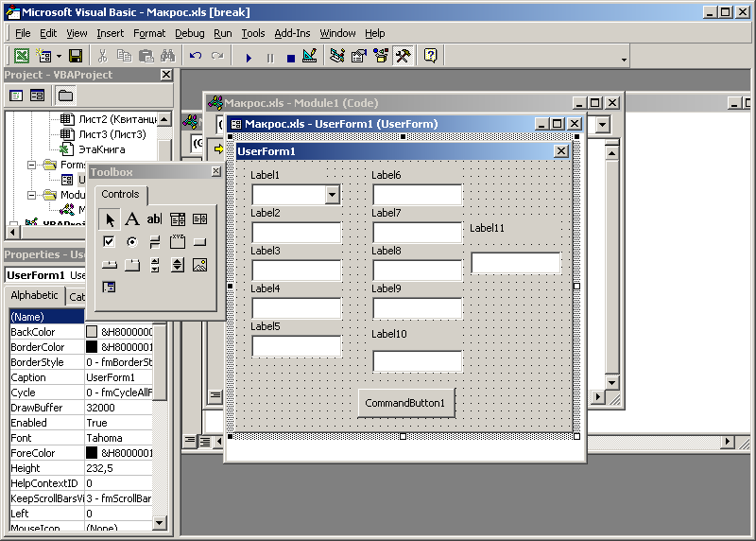This screenshot has height=541, width=756.
Task: Undo the last action
Action: 196,56
